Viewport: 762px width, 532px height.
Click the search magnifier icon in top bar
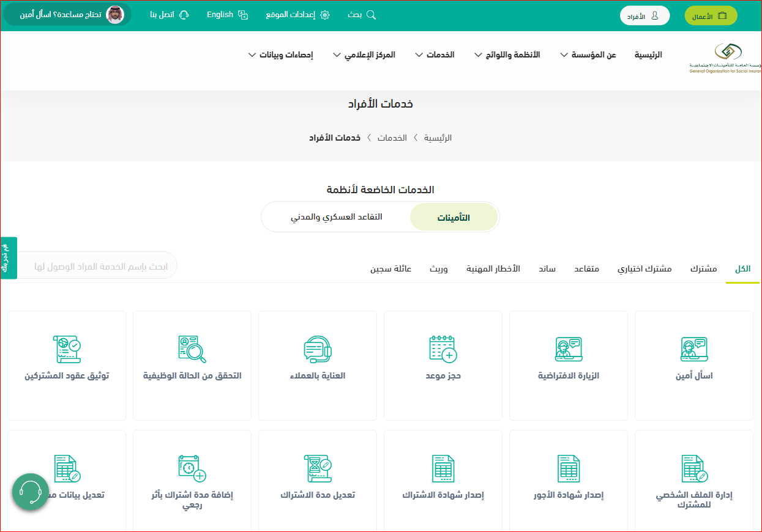click(371, 15)
